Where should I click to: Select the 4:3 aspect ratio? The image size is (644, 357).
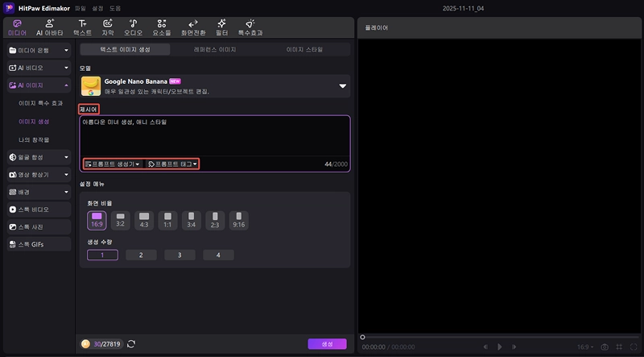coord(144,221)
